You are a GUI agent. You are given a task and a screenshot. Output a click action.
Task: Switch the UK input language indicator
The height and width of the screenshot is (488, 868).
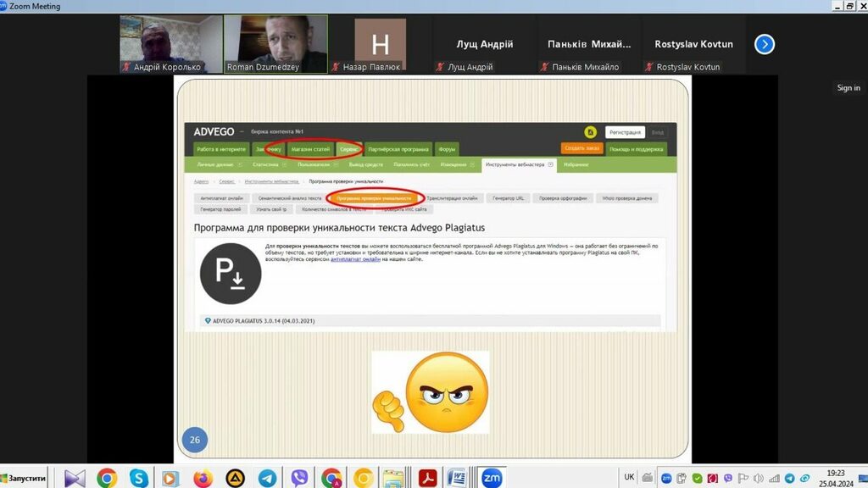[x=629, y=477]
